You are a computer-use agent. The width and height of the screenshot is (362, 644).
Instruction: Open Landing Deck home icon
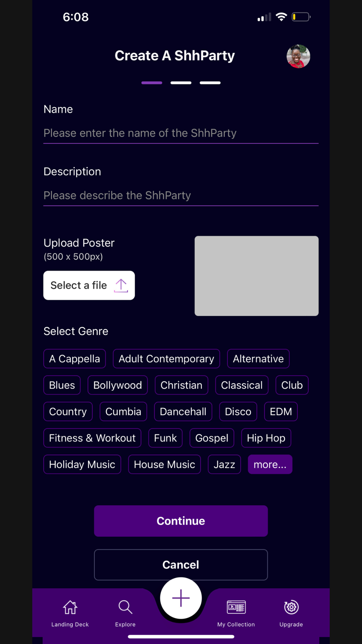tap(70, 607)
